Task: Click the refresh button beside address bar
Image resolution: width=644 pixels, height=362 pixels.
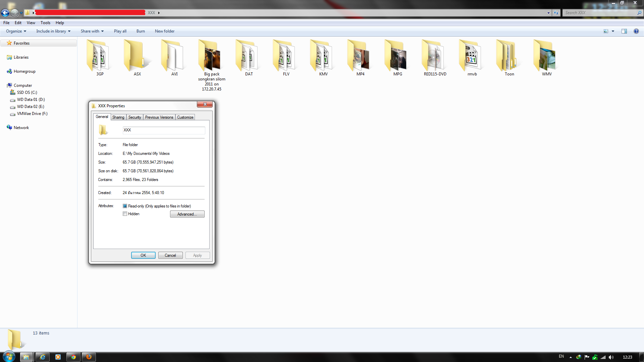Action: (x=556, y=13)
